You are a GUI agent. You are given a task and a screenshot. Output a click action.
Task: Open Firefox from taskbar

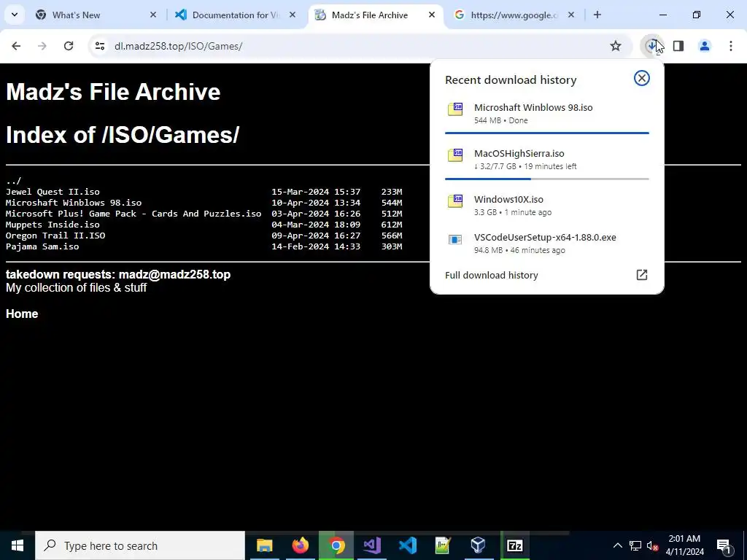tap(300, 545)
